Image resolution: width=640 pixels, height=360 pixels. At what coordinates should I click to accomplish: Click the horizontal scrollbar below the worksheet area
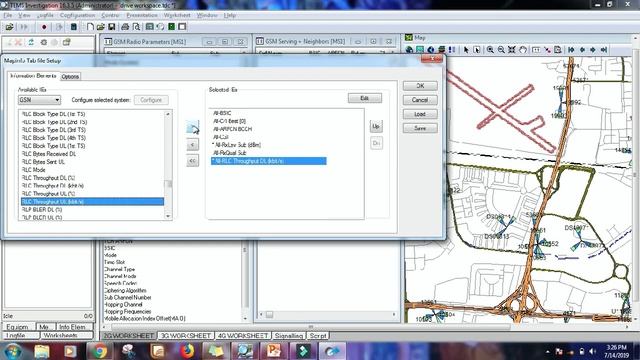point(310,327)
